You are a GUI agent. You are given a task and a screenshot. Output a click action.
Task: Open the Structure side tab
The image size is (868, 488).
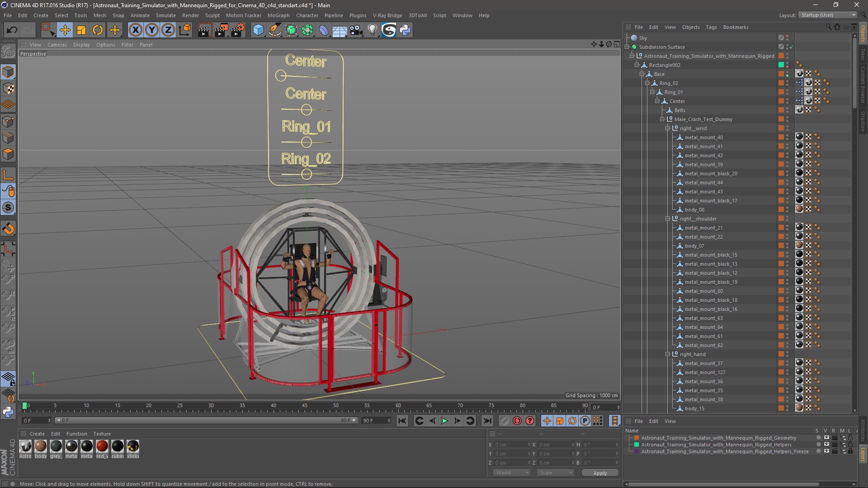863,121
